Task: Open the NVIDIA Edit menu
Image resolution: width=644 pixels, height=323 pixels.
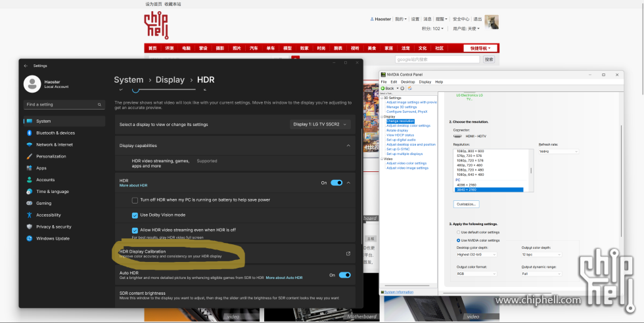Action: coord(394,82)
